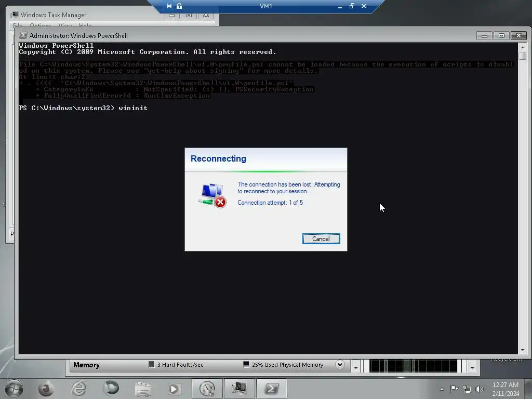Click the disconnected computer icon in the dialog
The image size is (532, 399).
tap(212, 195)
